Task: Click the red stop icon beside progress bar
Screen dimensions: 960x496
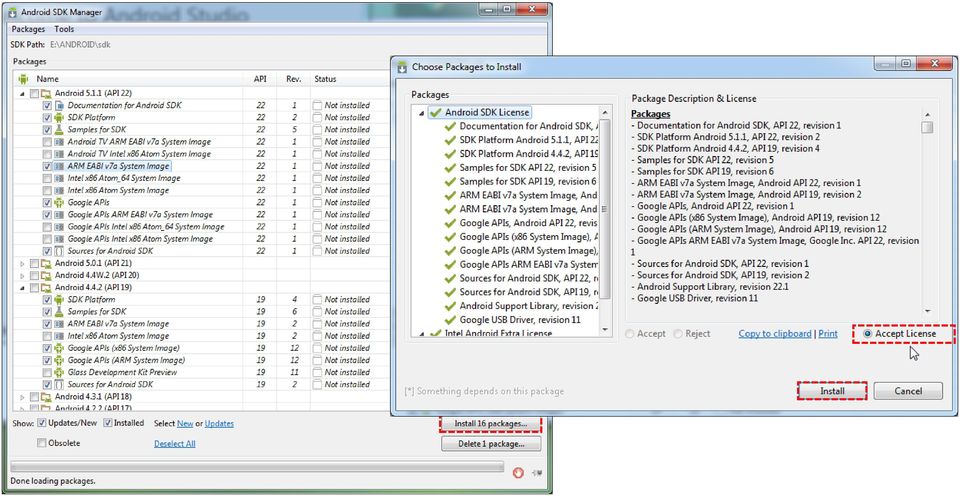Action: [519, 472]
